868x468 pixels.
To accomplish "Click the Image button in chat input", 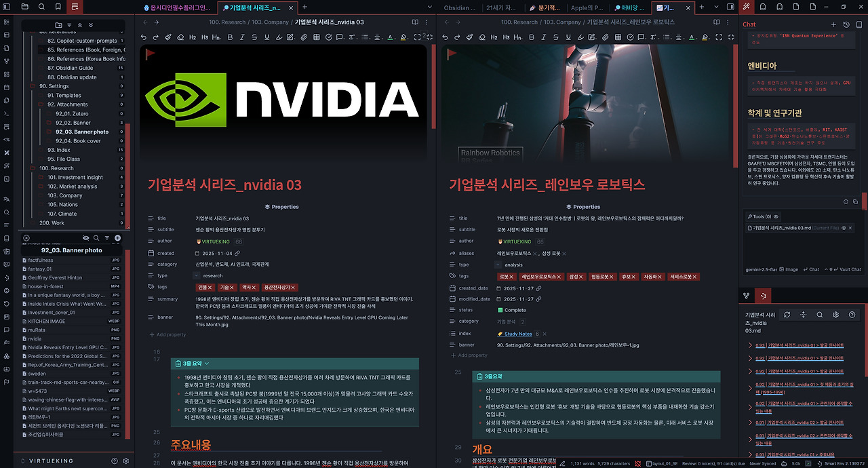I will 789,269.
